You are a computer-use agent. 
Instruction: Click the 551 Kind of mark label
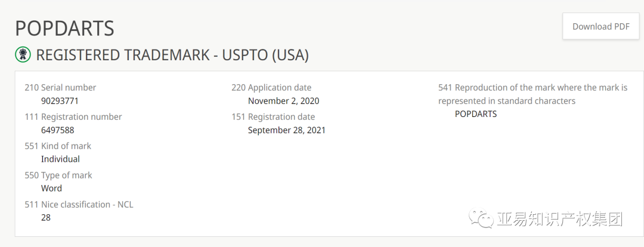[x=58, y=146]
